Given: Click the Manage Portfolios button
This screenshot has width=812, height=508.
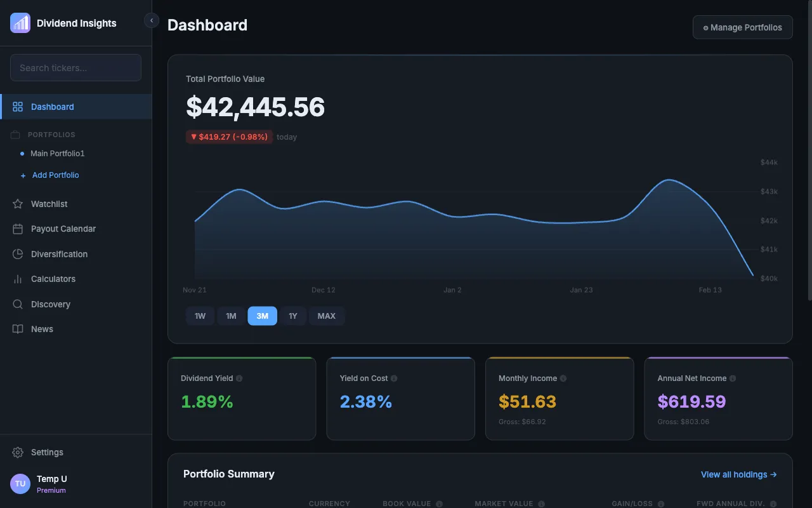Looking at the screenshot, I should coord(742,27).
